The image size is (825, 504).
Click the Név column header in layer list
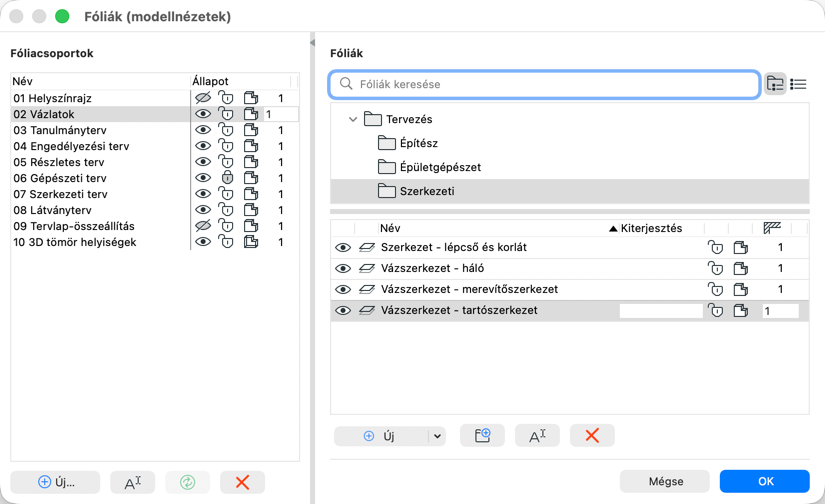(x=390, y=228)
